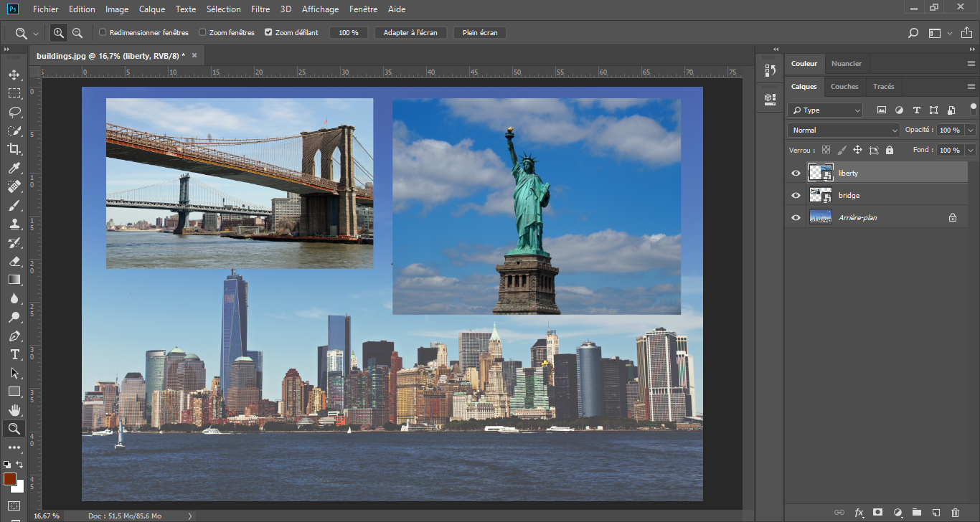This screenshot has width=980, height=522.
Task: Enable Redimensionner fenêtres checkbox
Action: pos(103,33)
